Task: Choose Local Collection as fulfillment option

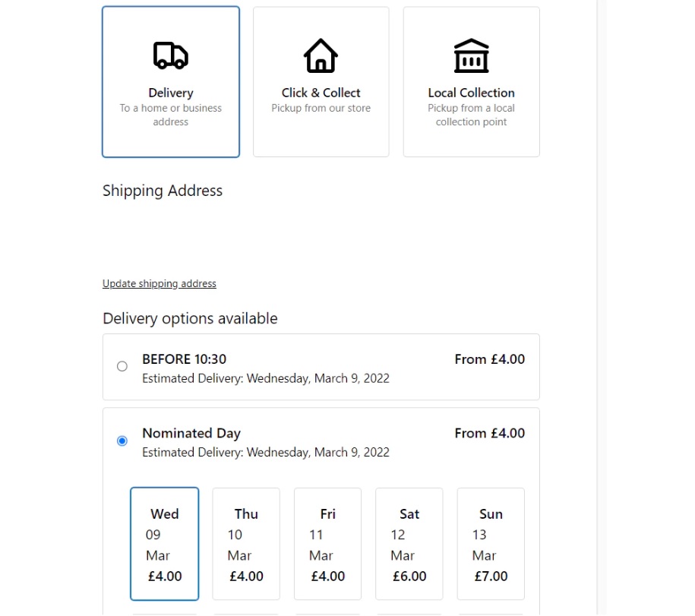Action: 471,81
